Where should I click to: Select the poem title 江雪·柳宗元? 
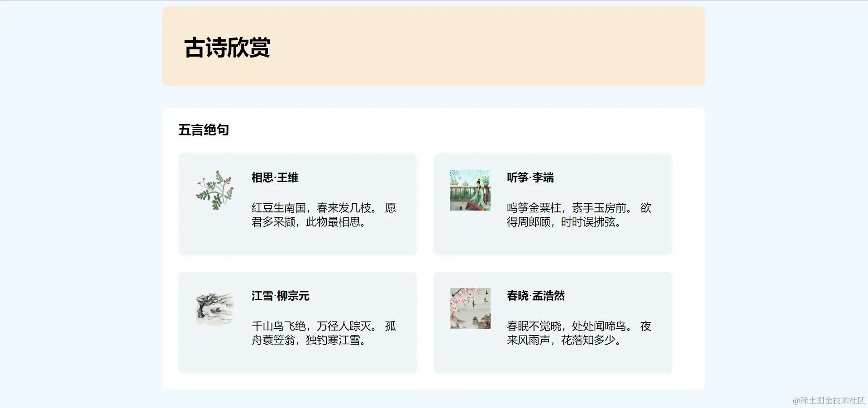[x=281, y=296]
